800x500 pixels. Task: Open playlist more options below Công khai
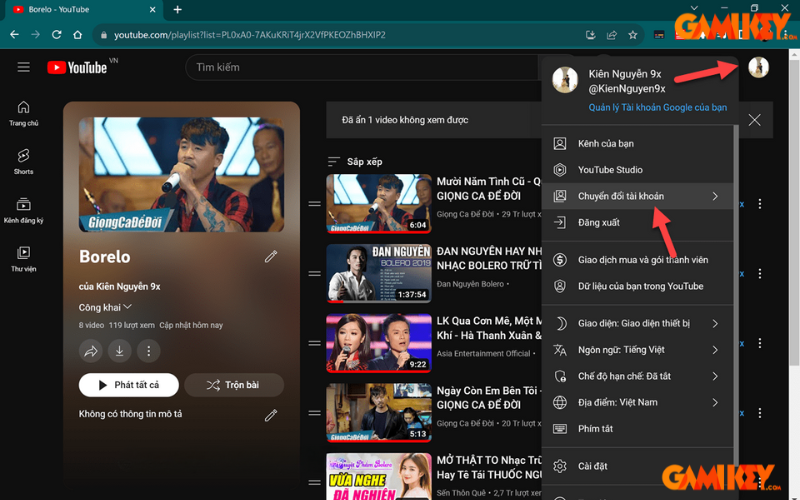[148, 351]
